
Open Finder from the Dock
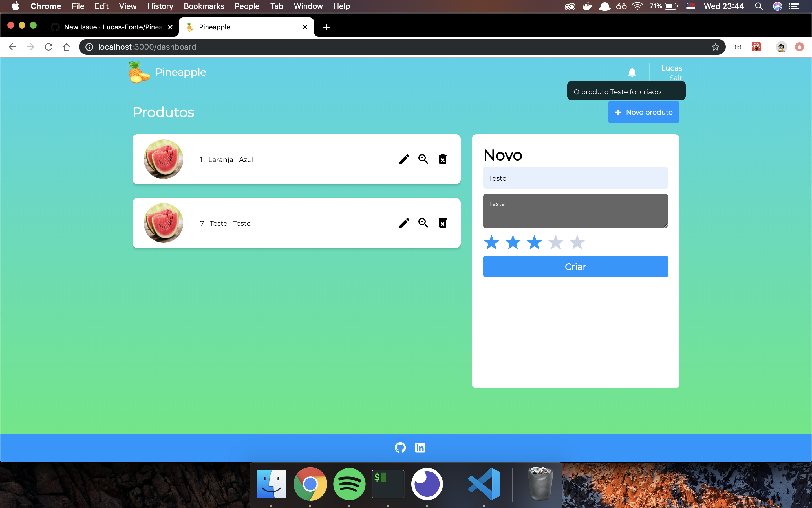coord(272,484)
